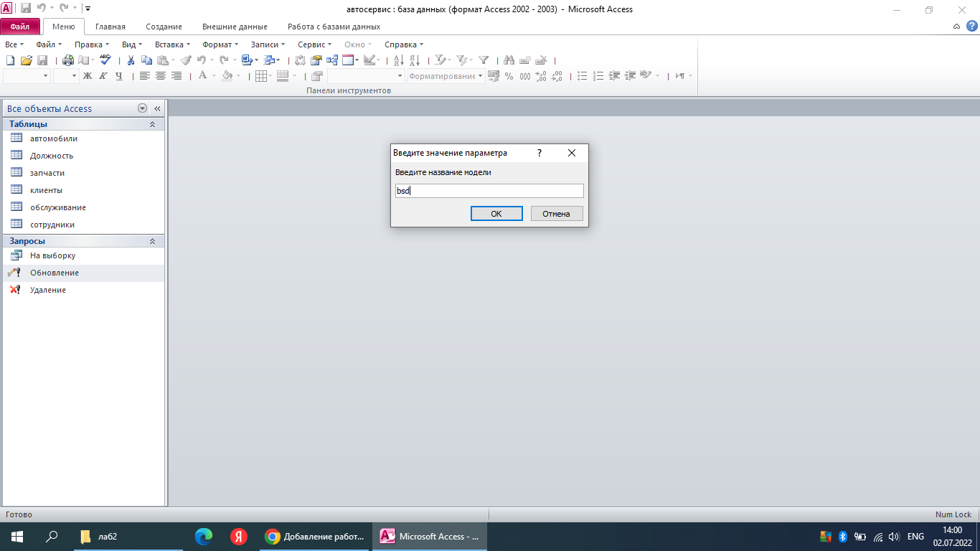Toggle italic К formatting button

click(103, 76)
